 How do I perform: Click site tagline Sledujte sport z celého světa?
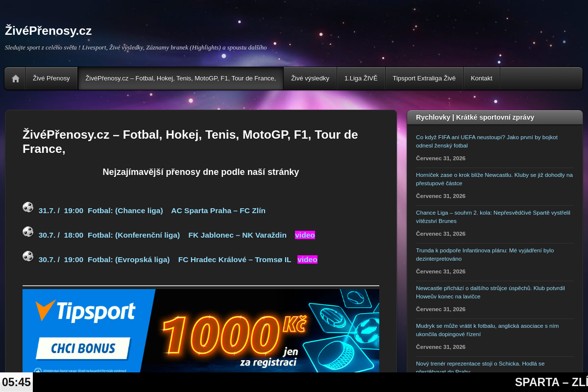(x=136, y=48)
